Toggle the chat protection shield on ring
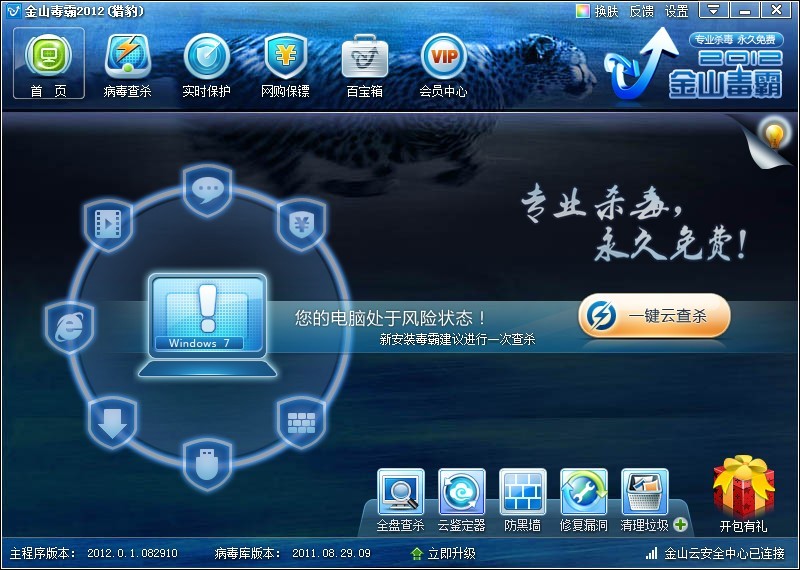The height and width of the screenshot is (570, 800). [207, 190]
